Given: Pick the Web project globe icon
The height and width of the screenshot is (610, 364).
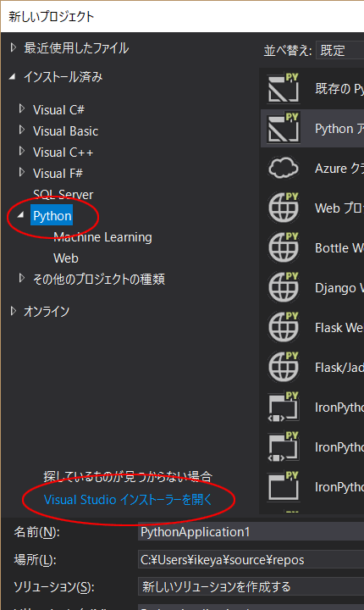Looking at the screenshot, I should [x=284, y=208].
